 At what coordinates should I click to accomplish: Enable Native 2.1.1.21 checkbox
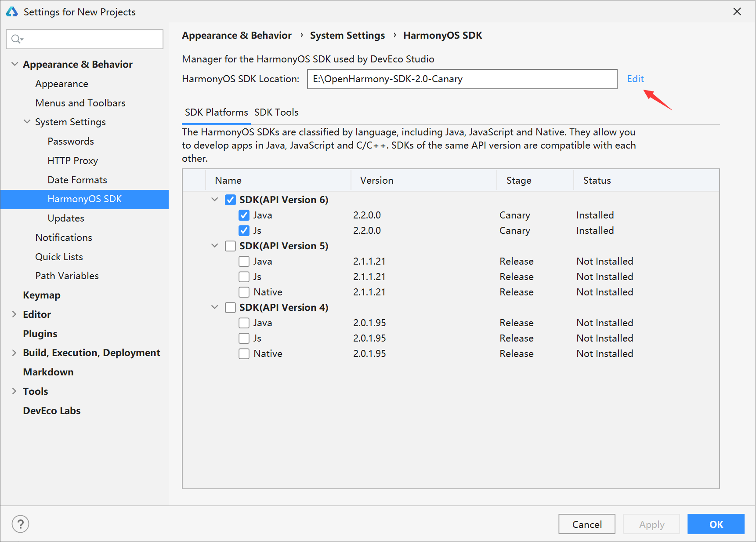(244, 292)
